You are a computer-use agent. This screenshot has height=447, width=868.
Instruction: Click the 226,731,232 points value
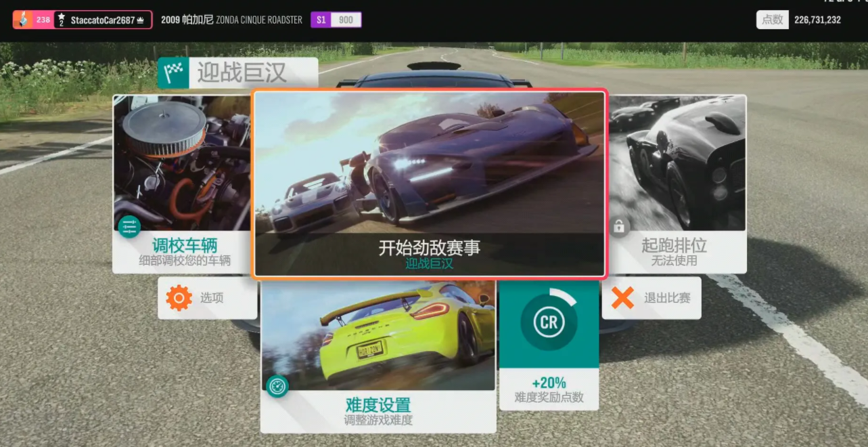(x=817, y=20)
